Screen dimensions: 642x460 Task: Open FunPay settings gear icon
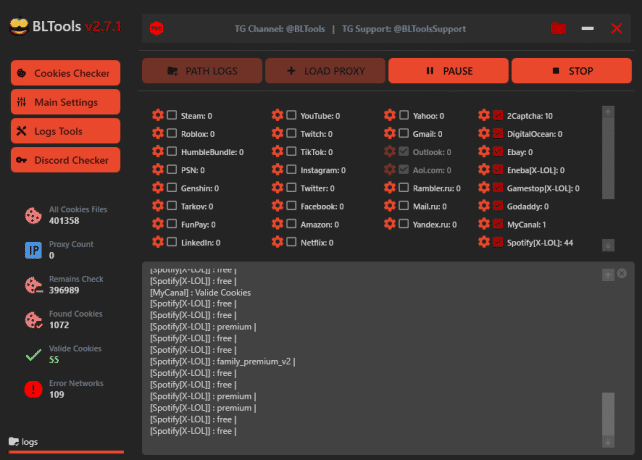[x=158, y=224]
